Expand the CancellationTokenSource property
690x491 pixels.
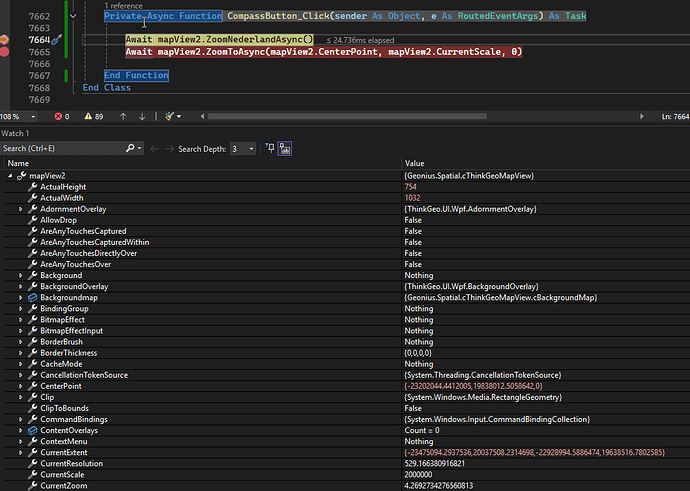pos(20,375)
